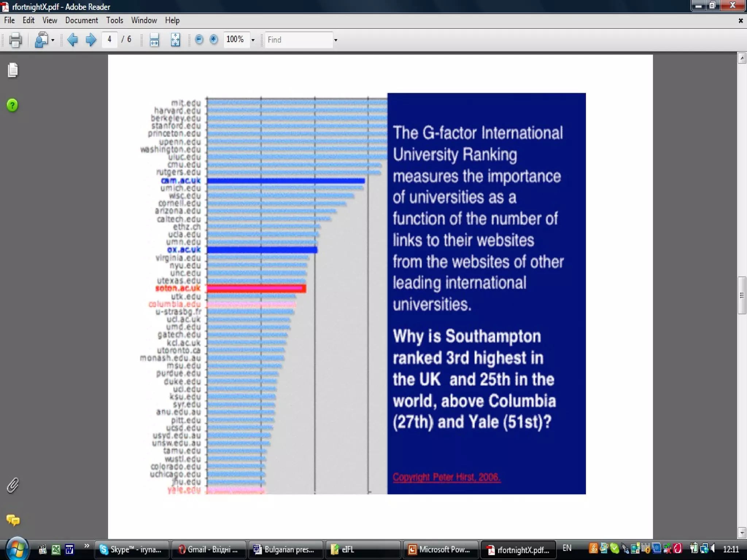Click the zoom in plus icon

[x=214, y=39]
